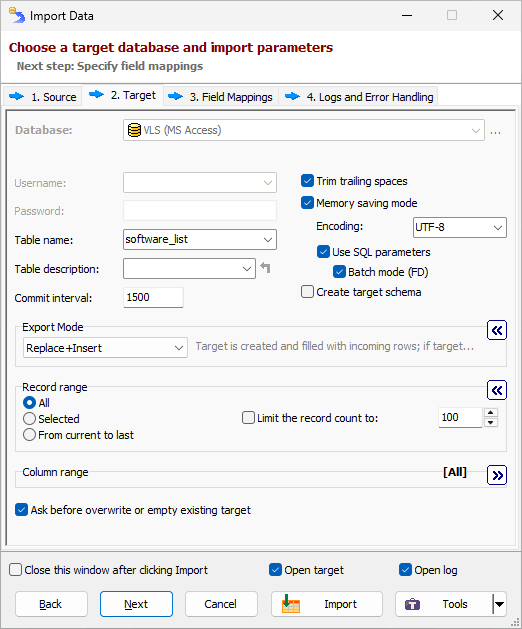Select the All record range option

point(29,402)
